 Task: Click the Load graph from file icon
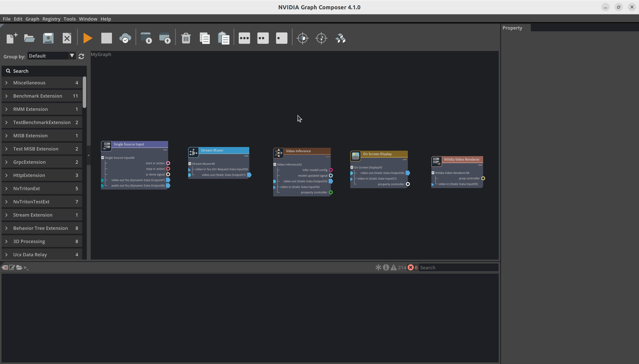29,38
